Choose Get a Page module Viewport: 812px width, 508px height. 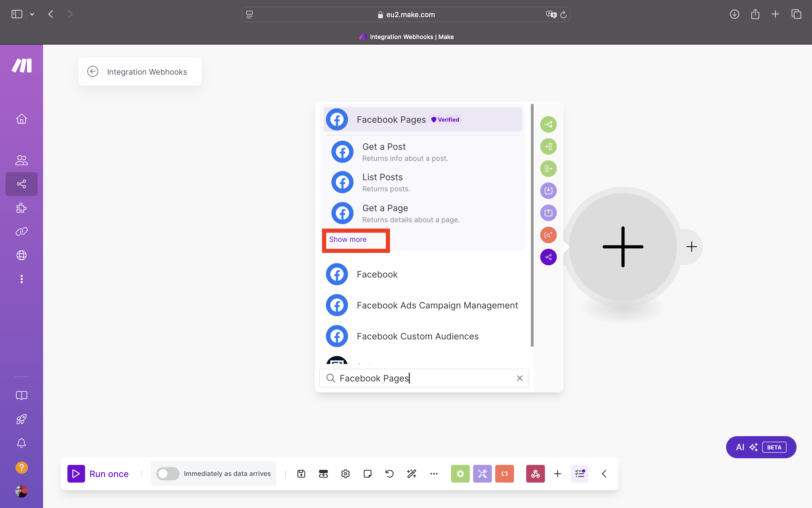pos(423,213)
